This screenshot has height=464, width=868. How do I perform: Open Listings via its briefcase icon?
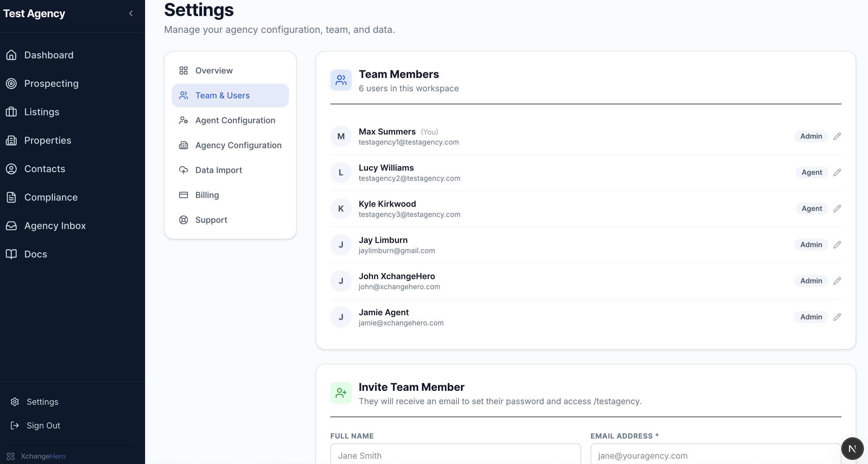point(11,112)
